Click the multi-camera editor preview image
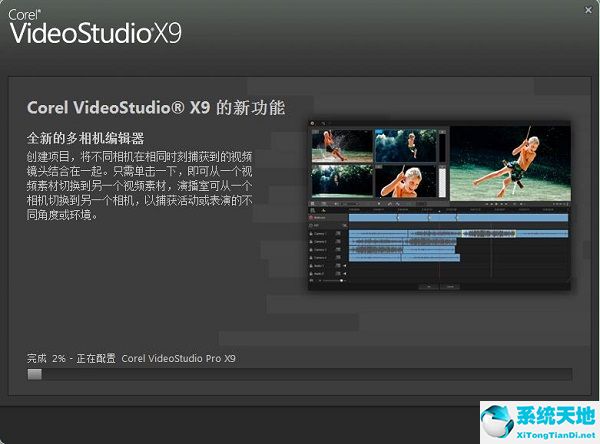600x444 pixels. click(x=439, y=206)
